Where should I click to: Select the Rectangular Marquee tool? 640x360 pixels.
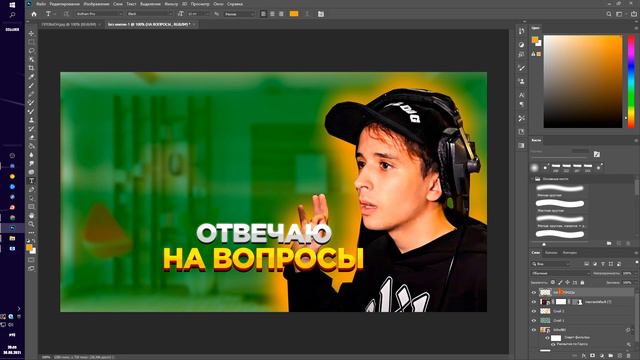coord(31,42)
